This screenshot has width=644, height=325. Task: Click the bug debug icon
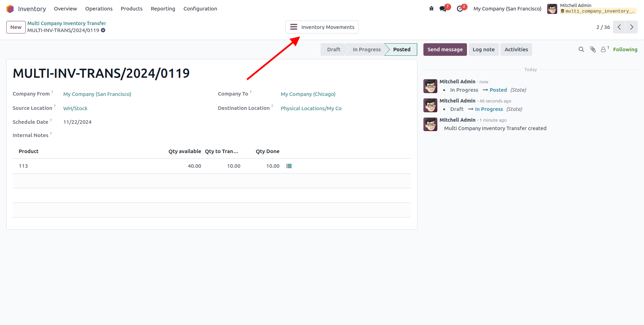point(431,9)
